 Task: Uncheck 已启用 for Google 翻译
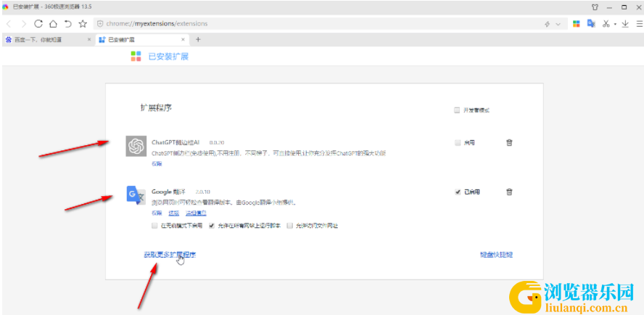pos(458,192)
